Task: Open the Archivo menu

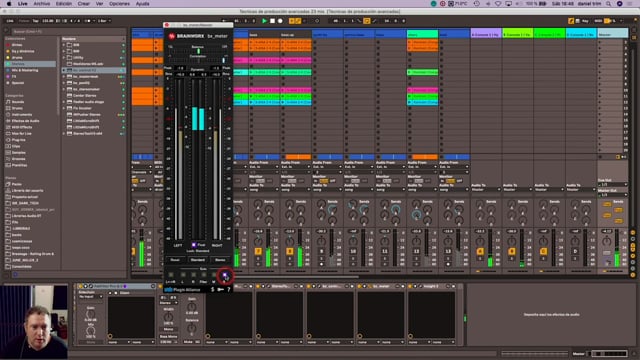Action: [x=42, y=4]
